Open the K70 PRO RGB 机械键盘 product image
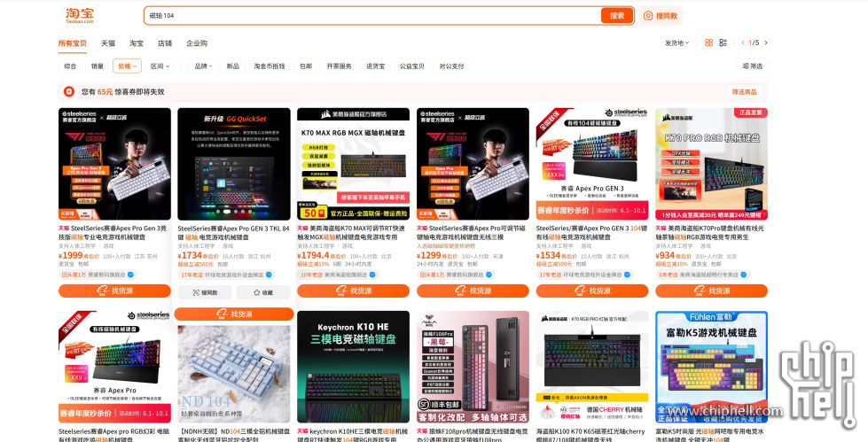 click(711, 164)
